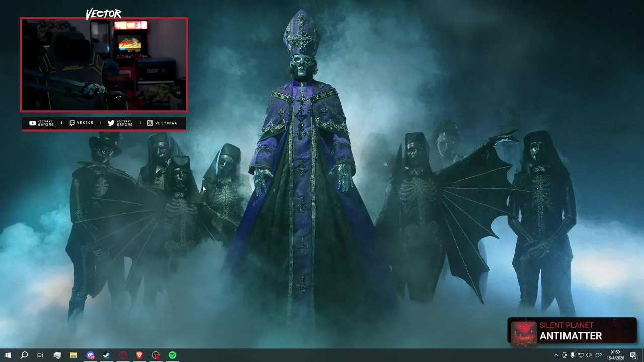The height and width of the screenshot is (362, 644).
Task: Open the Windows Start menu
Action: pyautogui.click(x=8, y=355)
